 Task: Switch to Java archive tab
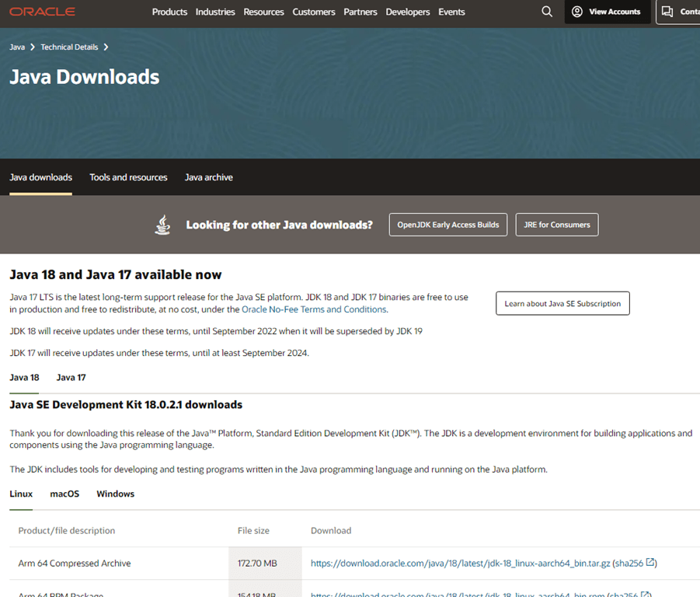pos(209,177)
